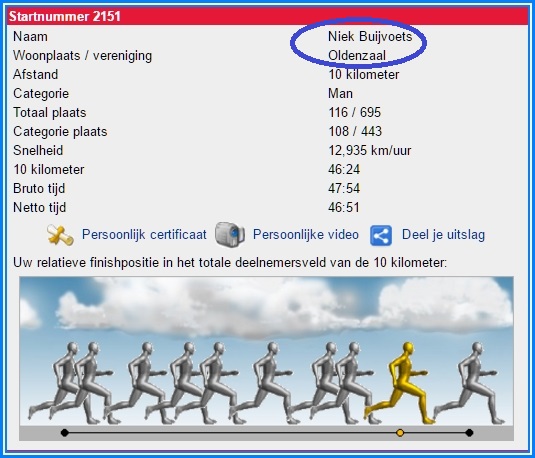535x458 pixels.
Task: Click the black end dot of the position line
Action: click(x=469, y=433)
